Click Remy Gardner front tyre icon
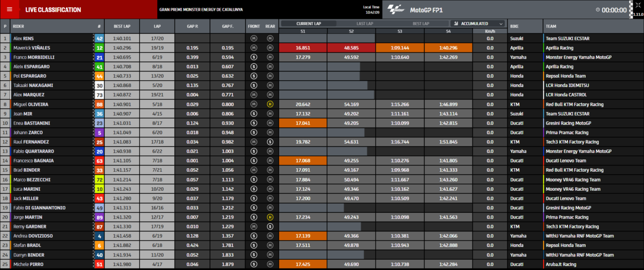644x270 pixels. 253,226
